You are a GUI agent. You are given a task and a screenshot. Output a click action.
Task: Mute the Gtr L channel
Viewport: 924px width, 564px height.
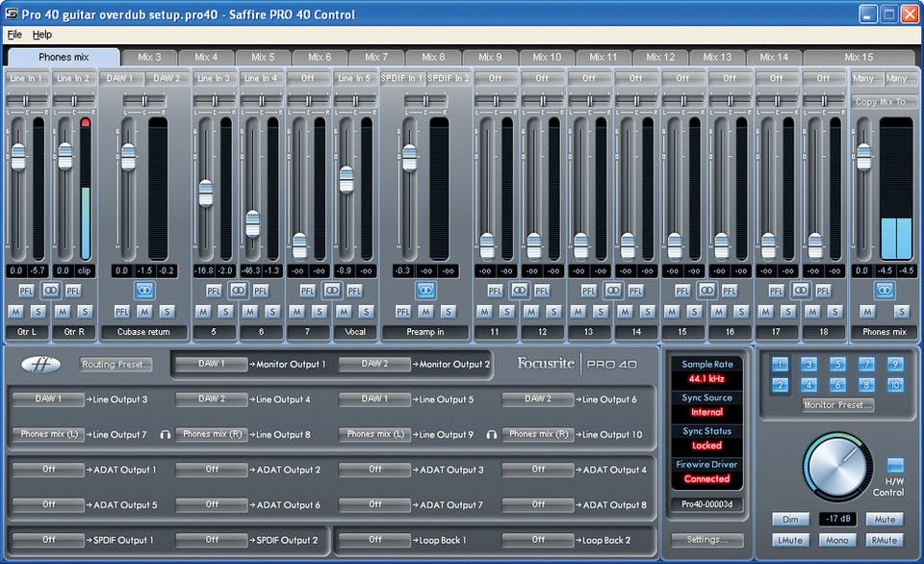click(x=16, y=312)
